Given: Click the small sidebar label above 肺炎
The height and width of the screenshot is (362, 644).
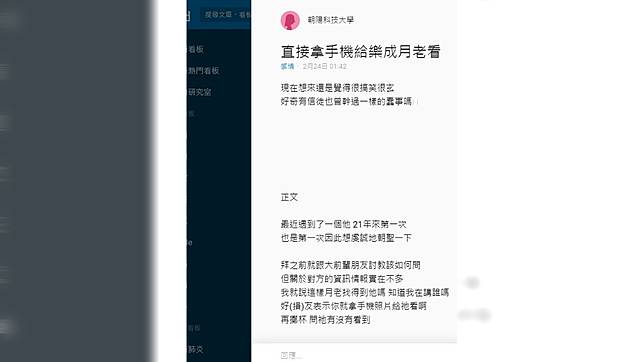Looking at the screenshot, I should pyautogui.click(x=194, y=328).
